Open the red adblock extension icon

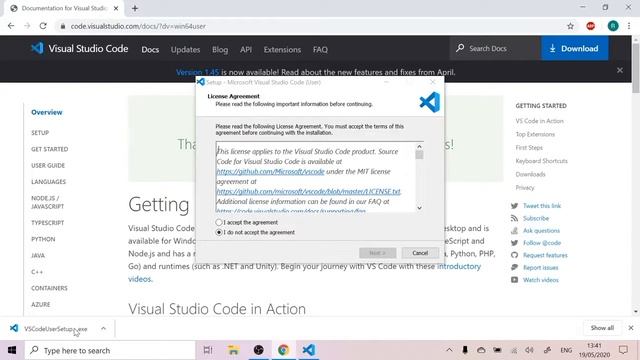590,26
